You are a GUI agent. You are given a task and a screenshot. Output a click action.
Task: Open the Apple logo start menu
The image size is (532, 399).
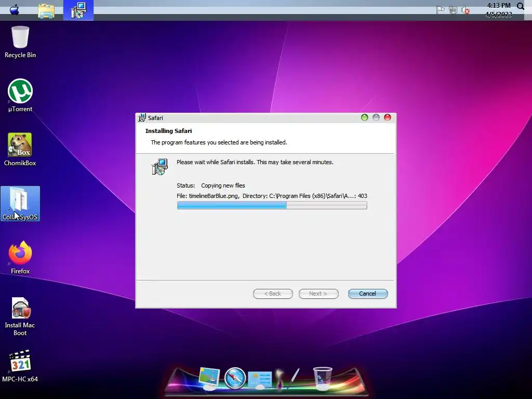pos(14,10)
